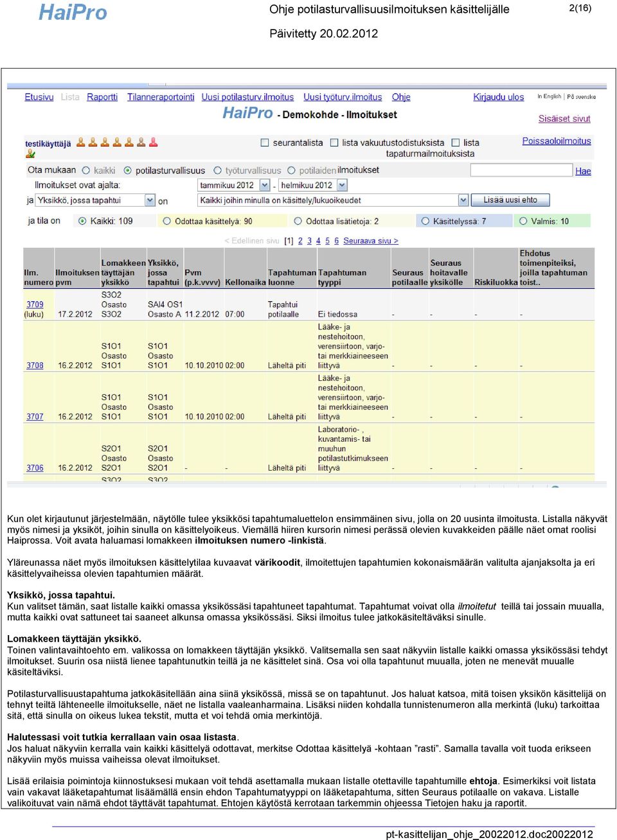Viewport: 617px width, 840px height.
Task: Click the Hae search link
Action: pyautogui.click(x=583, y=171)
